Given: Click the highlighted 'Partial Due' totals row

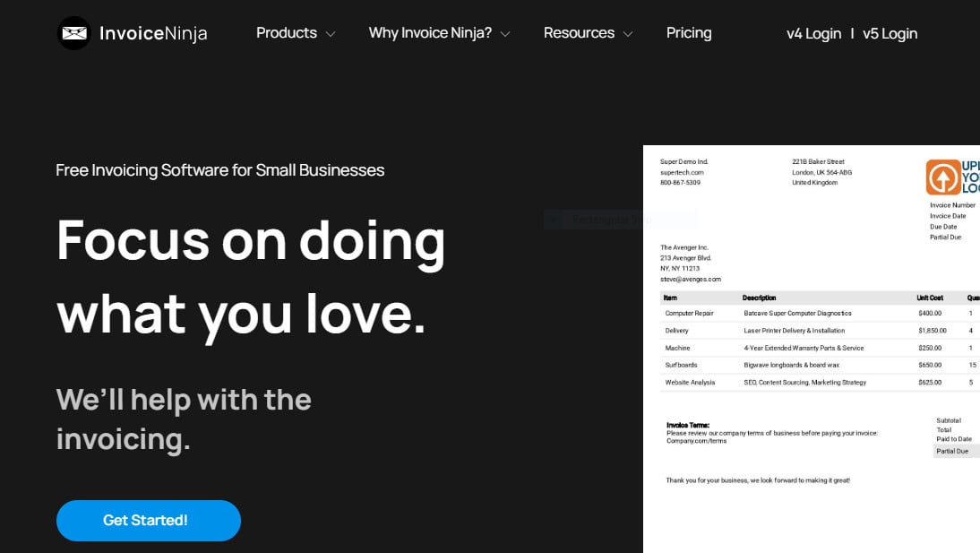Looking at the screenshot, I should click(x=957, y=451).
